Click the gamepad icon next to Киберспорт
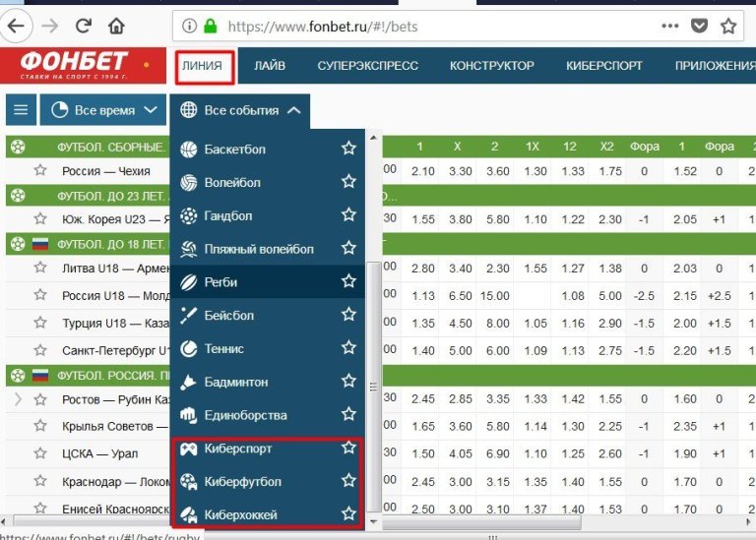Screen dimensions: 756x540 point(189,449)
